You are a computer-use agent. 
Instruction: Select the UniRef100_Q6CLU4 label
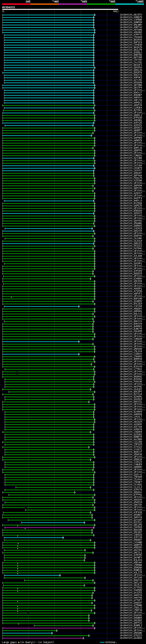131,583
